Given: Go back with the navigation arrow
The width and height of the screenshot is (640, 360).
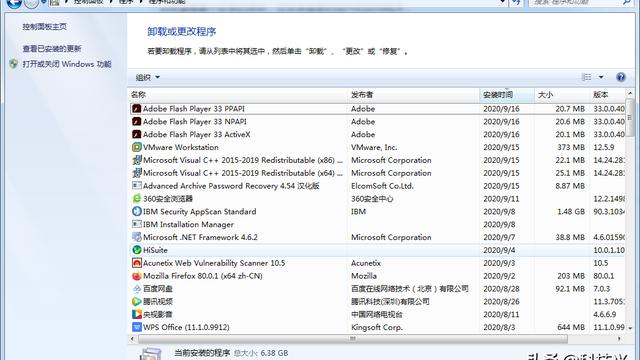Looking at the screenshot, I should pos(14,3).
